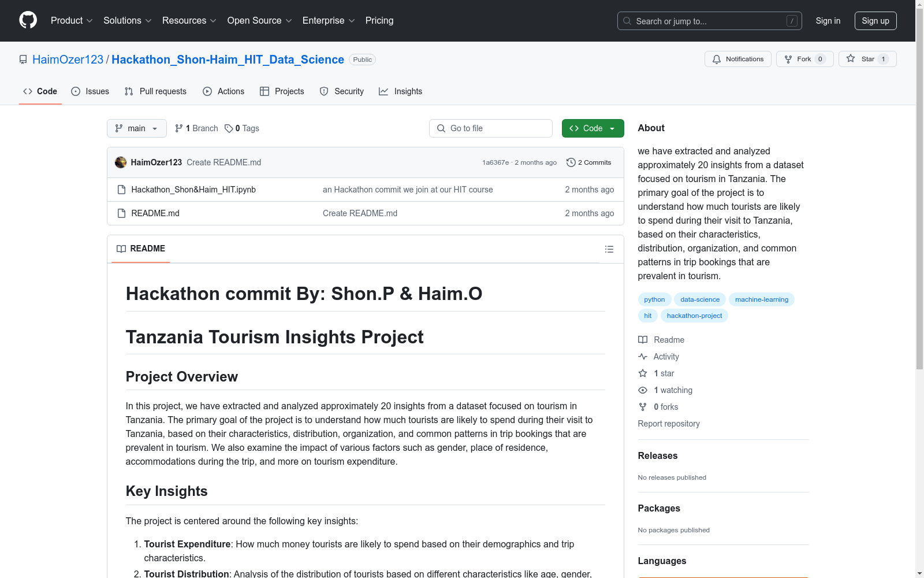The image size is (924, 578).
Task: Click commit message 'an Hackathon commit we join'
Action: [x=408, y=190]
